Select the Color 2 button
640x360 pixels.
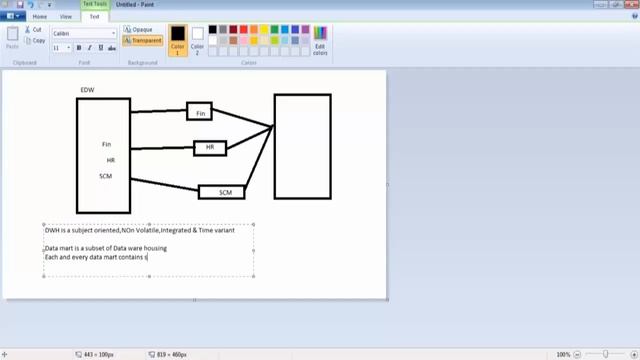pyautogui.click(x=198, y=40)
